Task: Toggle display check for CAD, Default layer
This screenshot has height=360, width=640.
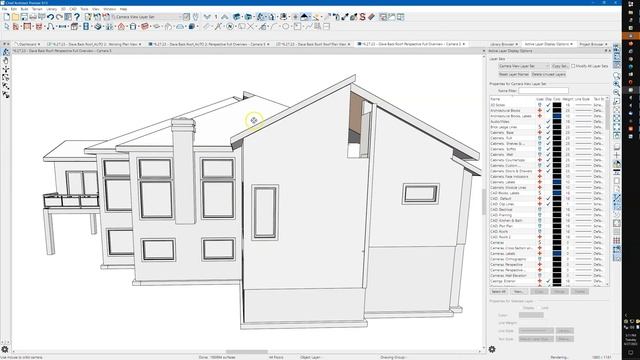Action: coord(548,199)
